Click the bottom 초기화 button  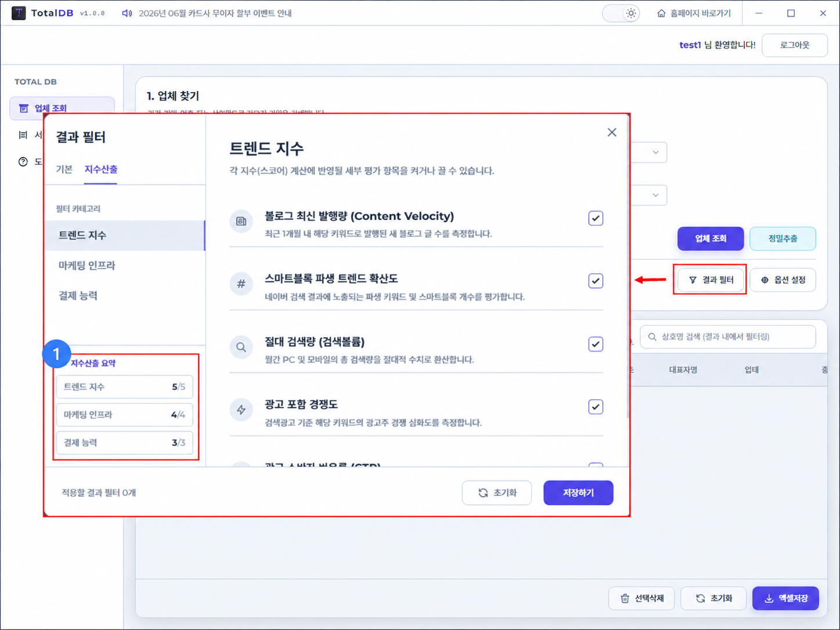click(714, 598)
